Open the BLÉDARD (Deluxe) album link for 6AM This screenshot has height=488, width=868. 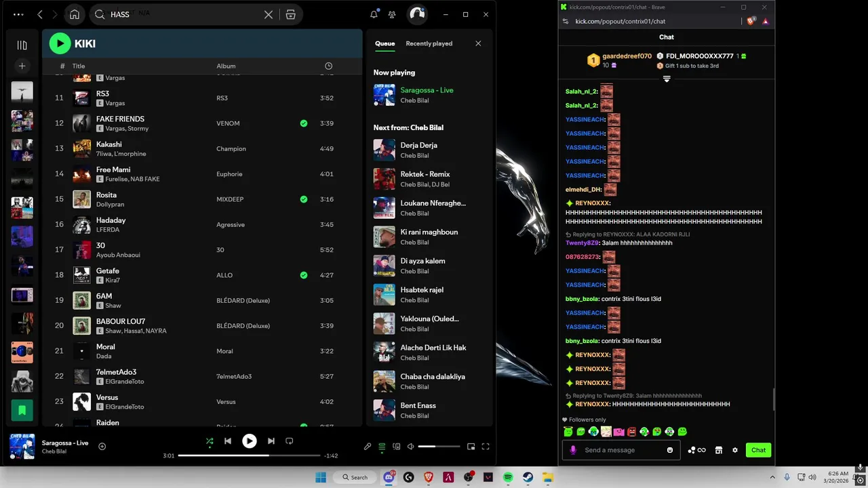tap(243, 300)
